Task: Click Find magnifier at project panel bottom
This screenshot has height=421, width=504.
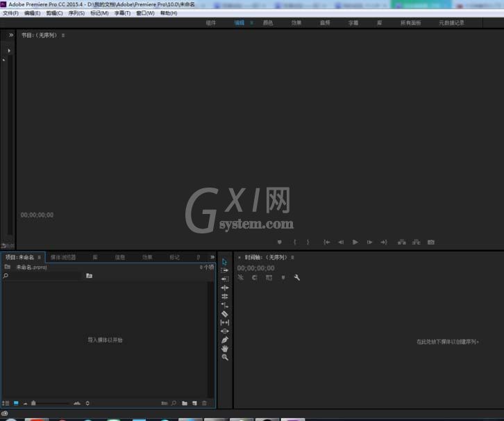Action: point(174,403)
